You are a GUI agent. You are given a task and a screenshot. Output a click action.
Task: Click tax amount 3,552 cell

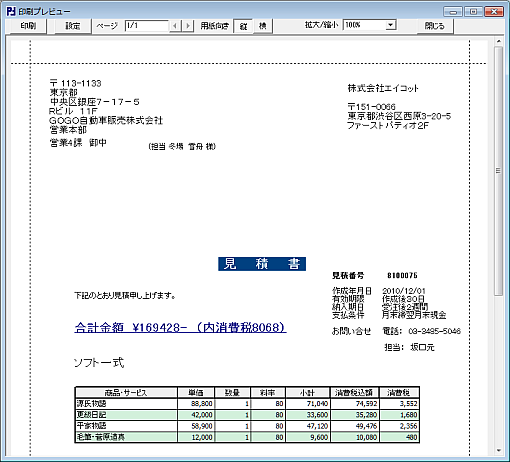pyautogui.click(x=399, y=404)
